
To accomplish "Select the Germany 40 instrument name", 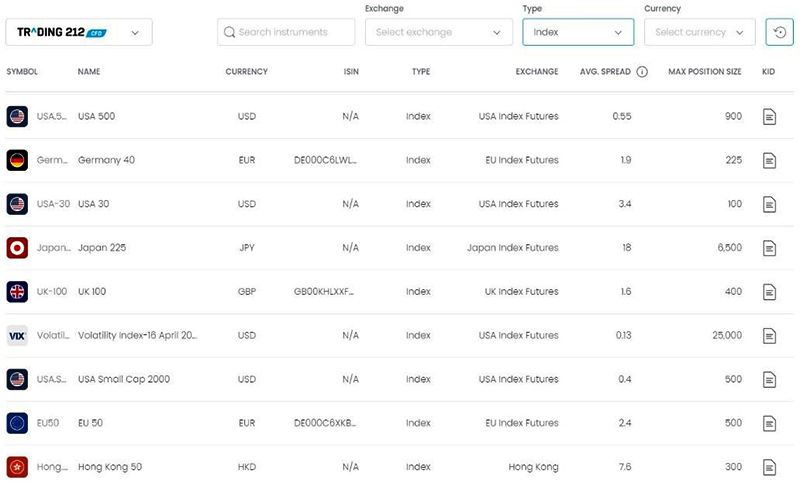I will (106, 160).
